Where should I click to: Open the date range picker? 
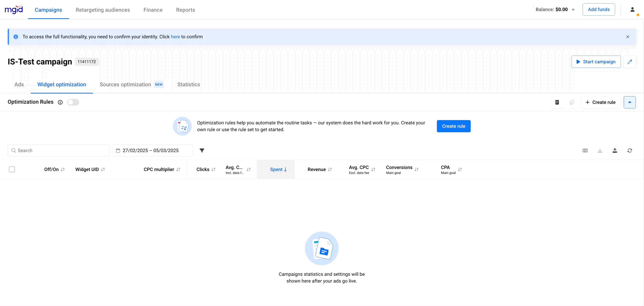(x=152, y=151)
